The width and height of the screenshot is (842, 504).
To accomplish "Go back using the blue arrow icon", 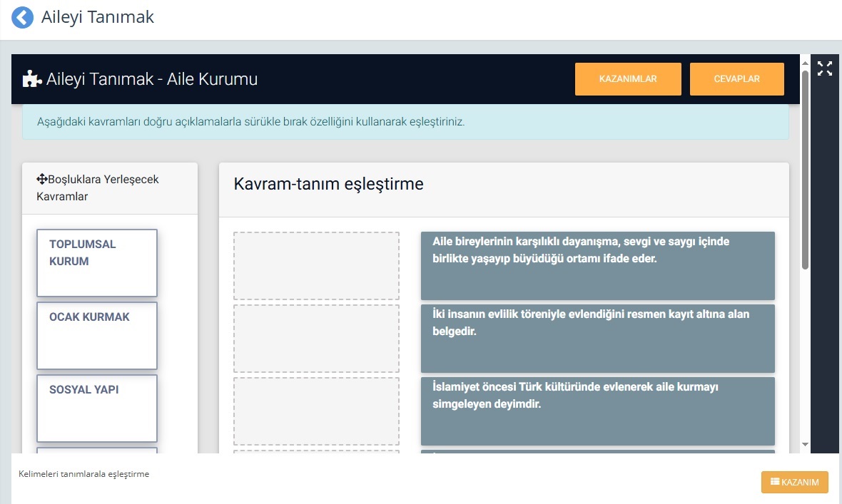I will (23, 17).
